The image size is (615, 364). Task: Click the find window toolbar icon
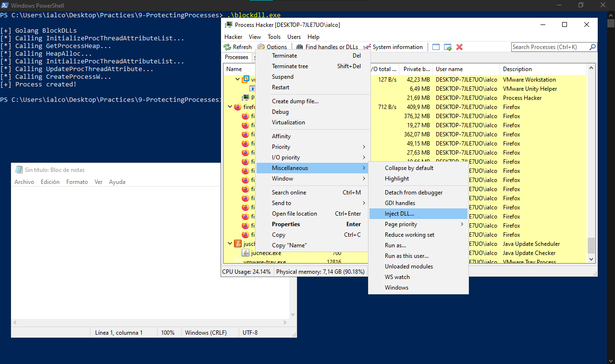(x=436, y=47)
